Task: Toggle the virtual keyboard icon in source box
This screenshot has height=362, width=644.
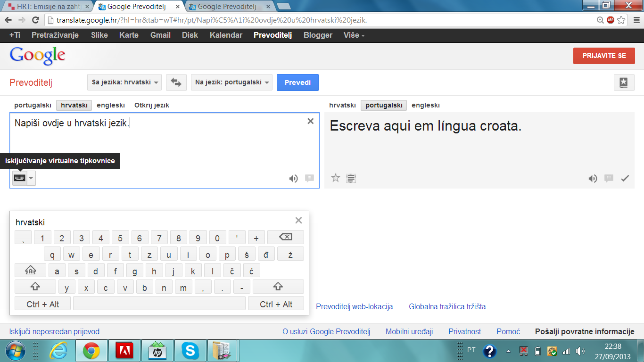Action: point(19,178)
